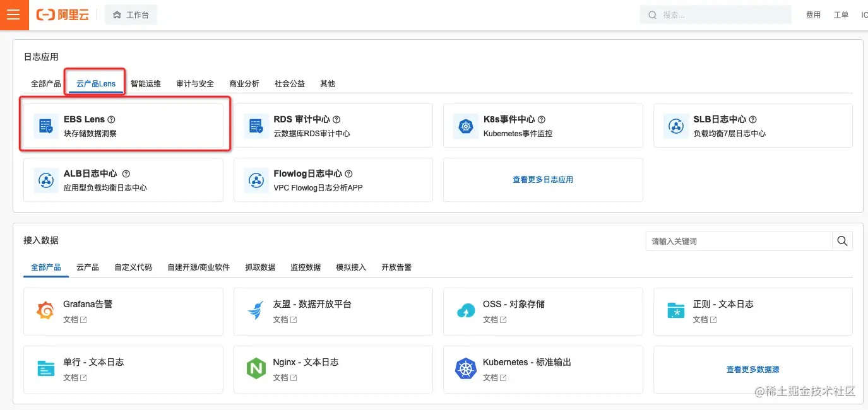
Task: Select the 自建开源/商业软件 tab
Action: (x=199, y=267)
